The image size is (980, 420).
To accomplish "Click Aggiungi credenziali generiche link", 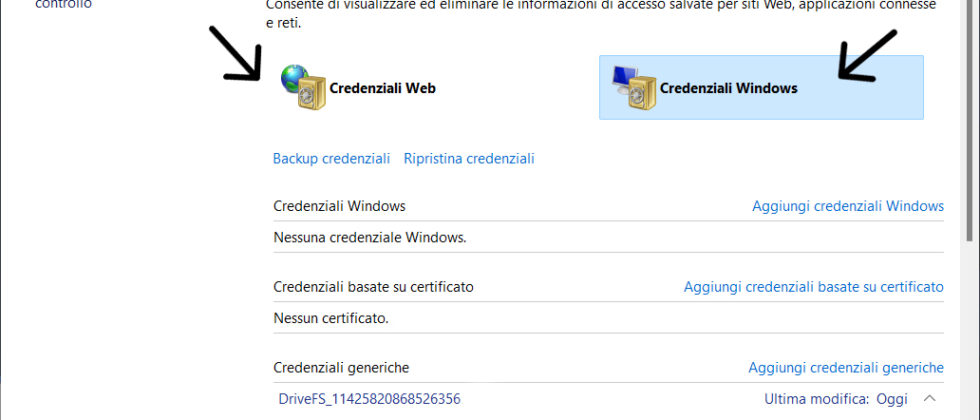I will point(846,368).
